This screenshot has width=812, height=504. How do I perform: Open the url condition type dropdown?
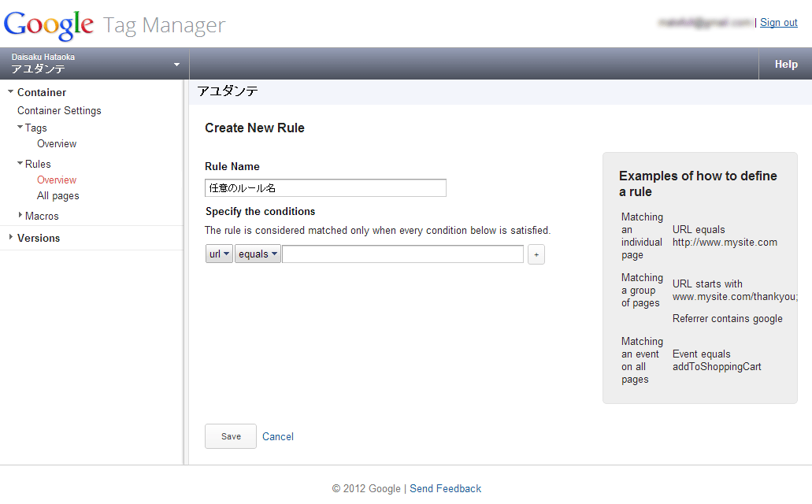219,254
